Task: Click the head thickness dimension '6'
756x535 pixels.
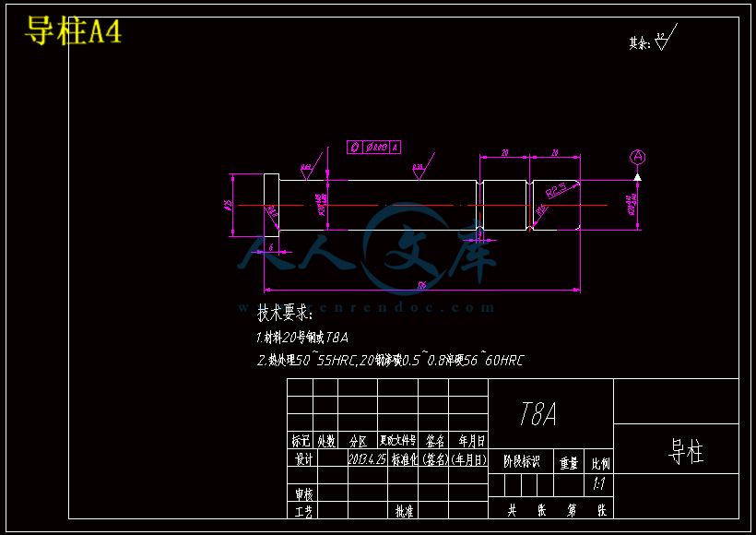Action: pyautogui.click(x=271, y=247)
